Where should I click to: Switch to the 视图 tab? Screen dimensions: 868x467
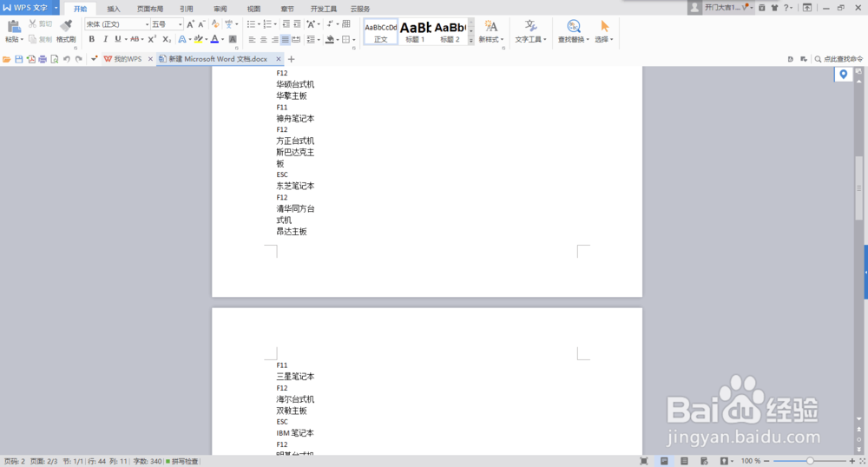253,9
